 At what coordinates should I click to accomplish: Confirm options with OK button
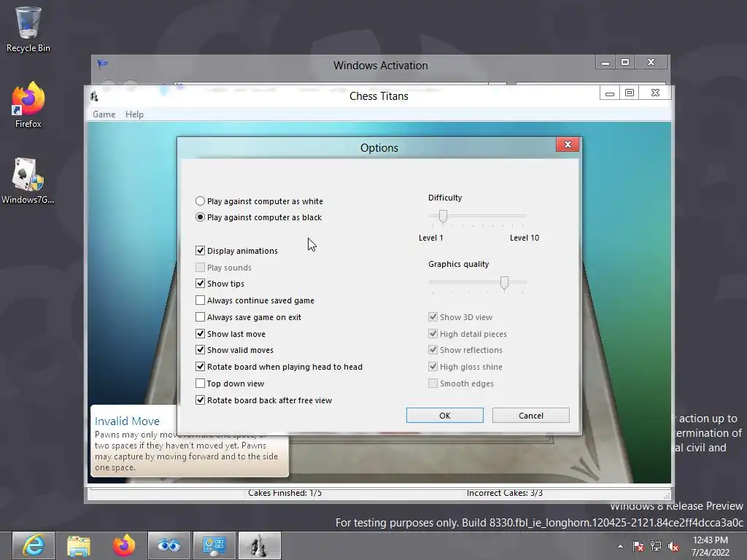click(444, 415)
